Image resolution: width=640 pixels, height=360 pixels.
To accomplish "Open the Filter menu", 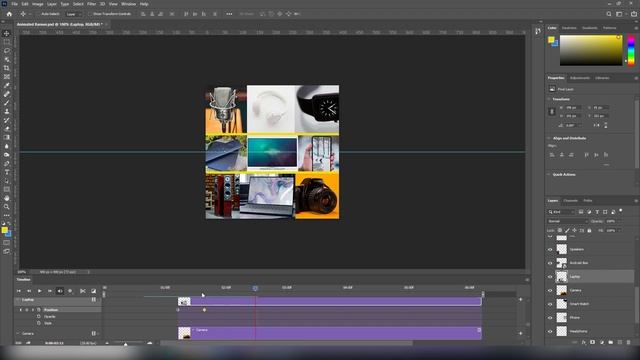I will [91, 4].
